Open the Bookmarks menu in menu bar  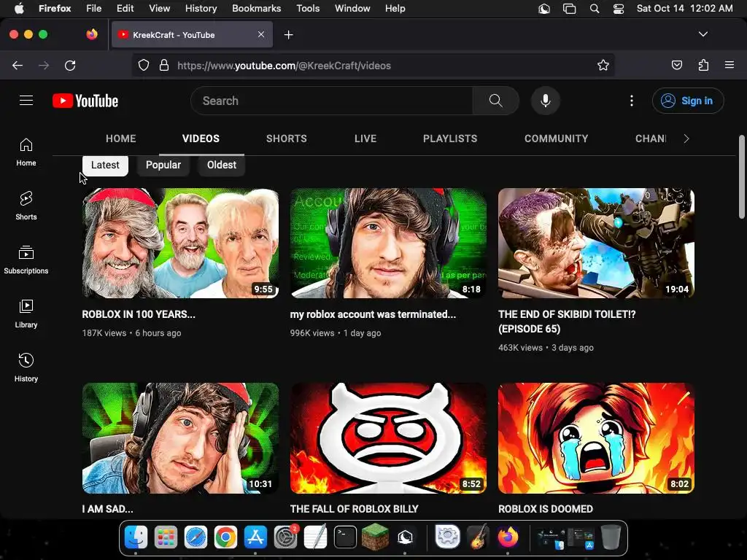256,9
